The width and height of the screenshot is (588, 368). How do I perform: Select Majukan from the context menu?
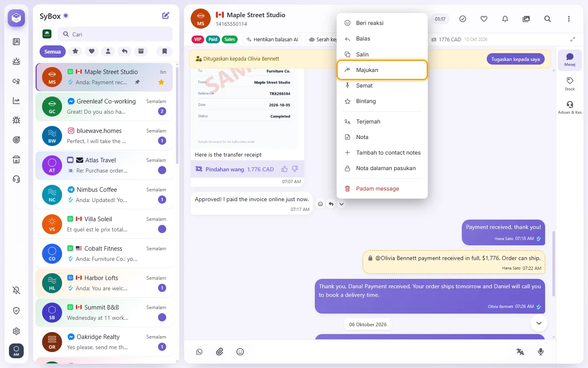(382, 70)
